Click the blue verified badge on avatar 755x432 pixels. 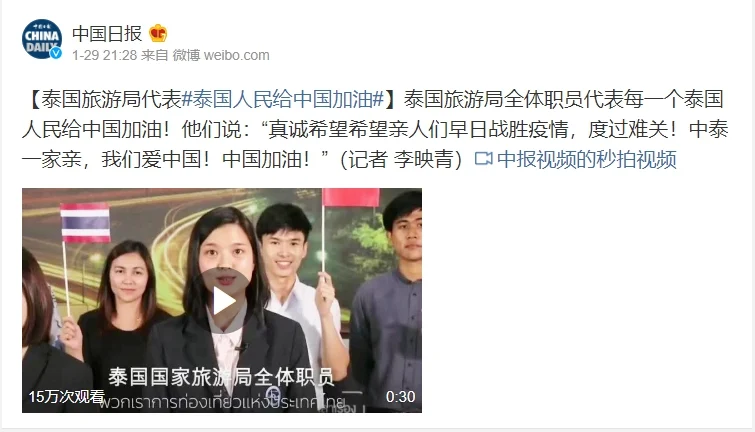click(x=56, y=53)
